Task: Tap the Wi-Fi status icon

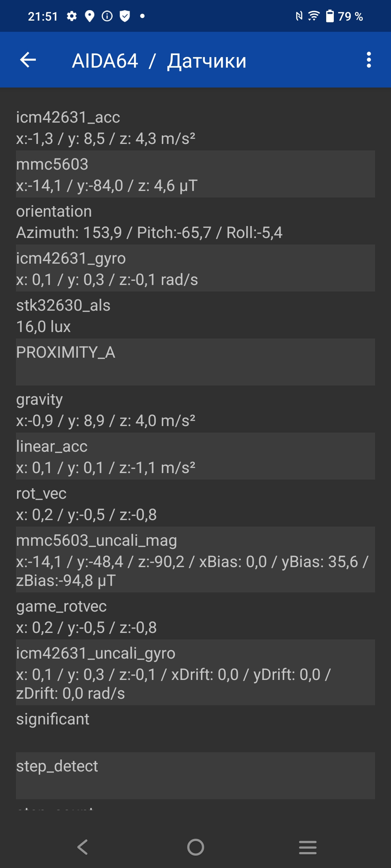Action: point(314,16)
